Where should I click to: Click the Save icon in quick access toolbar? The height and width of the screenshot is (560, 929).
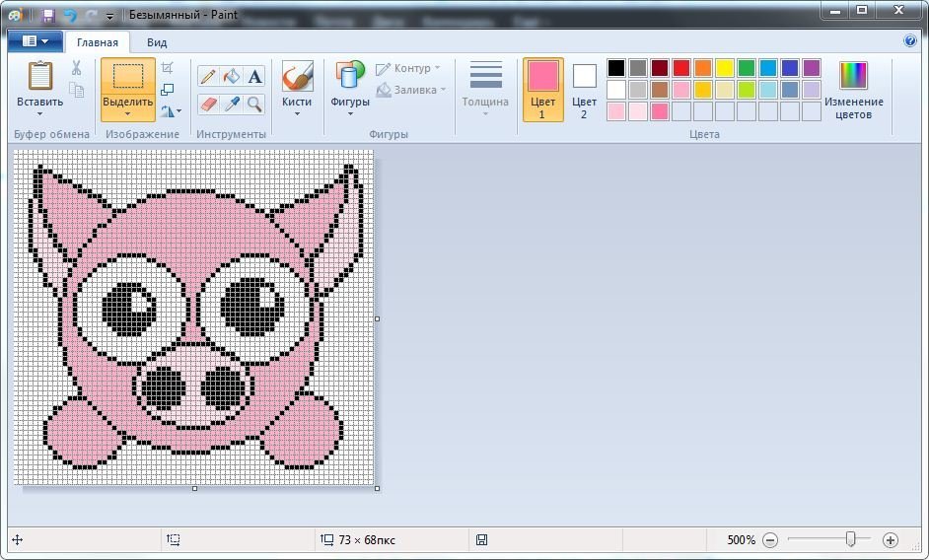point(47,16)
